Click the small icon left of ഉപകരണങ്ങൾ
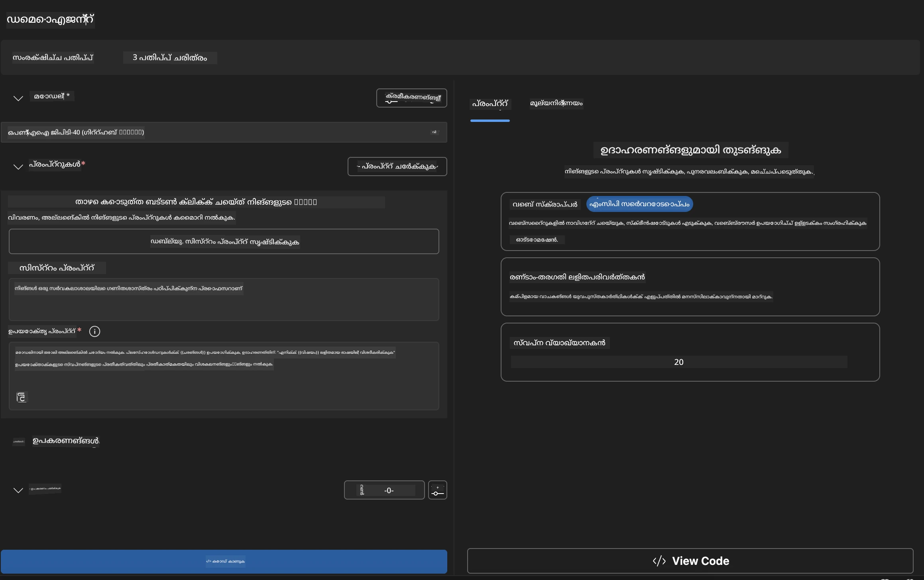924x580 pixels. point(18,441)
